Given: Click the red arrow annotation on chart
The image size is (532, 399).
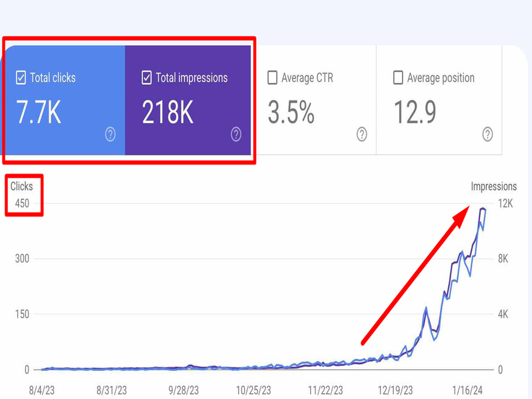Looking at the screenshot, I should [415, 275].
